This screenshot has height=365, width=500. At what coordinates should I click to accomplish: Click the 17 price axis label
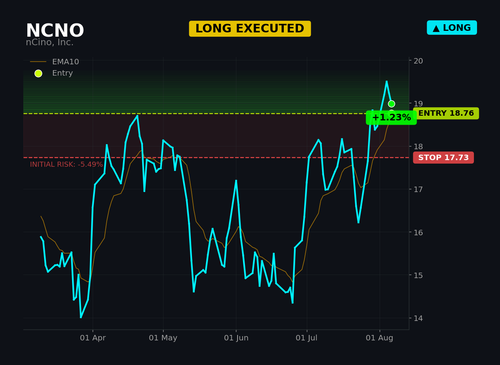[x=418, y=189]
